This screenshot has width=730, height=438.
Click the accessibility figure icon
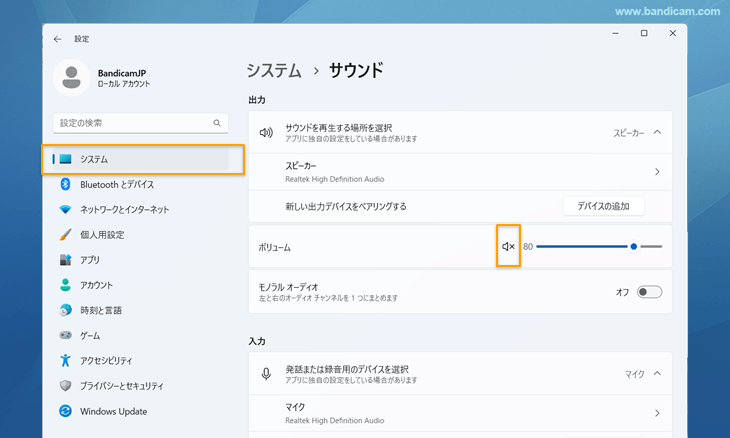click(65, 360)
